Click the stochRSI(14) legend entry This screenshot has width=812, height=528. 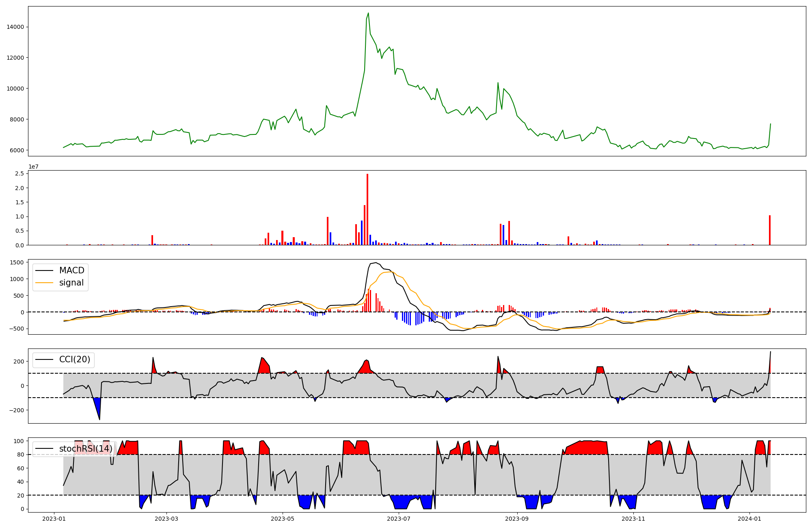(86, 449)
